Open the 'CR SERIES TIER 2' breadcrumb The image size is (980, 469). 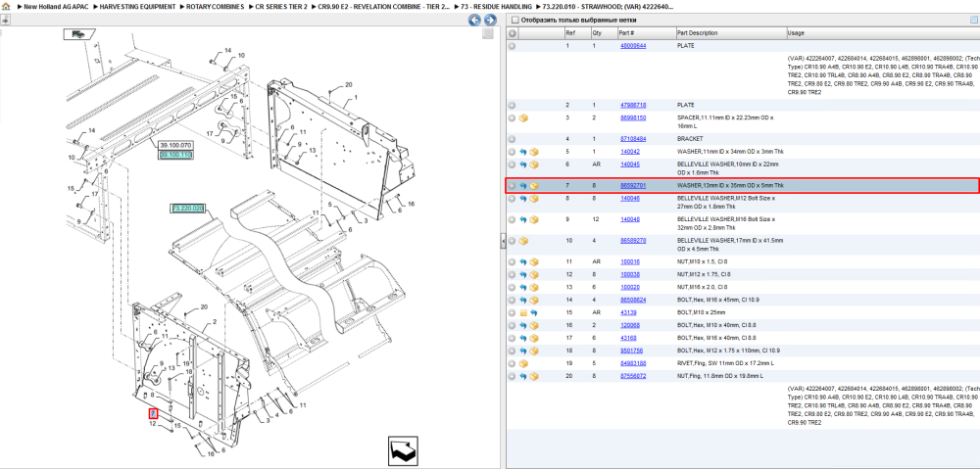tap(281, 6)
